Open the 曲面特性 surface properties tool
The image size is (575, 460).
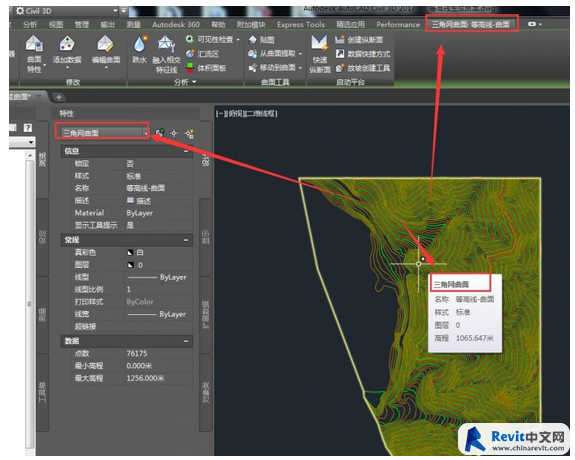tap(34, 54)
